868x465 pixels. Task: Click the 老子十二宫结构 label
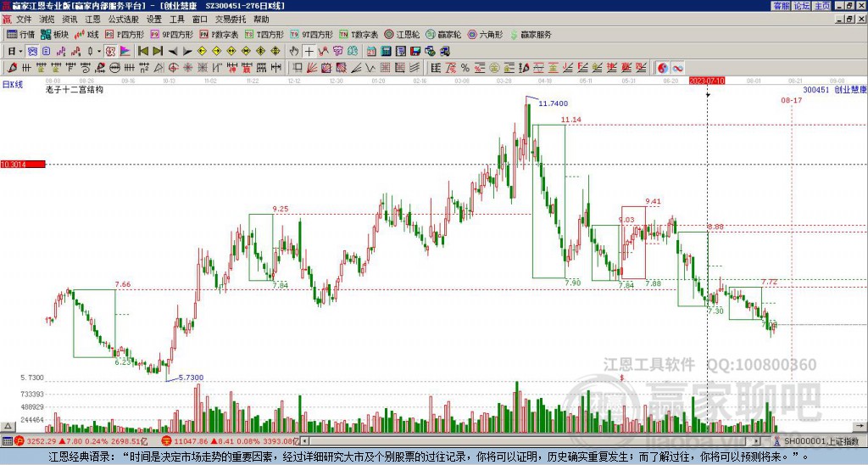click(x=75, y=89)
